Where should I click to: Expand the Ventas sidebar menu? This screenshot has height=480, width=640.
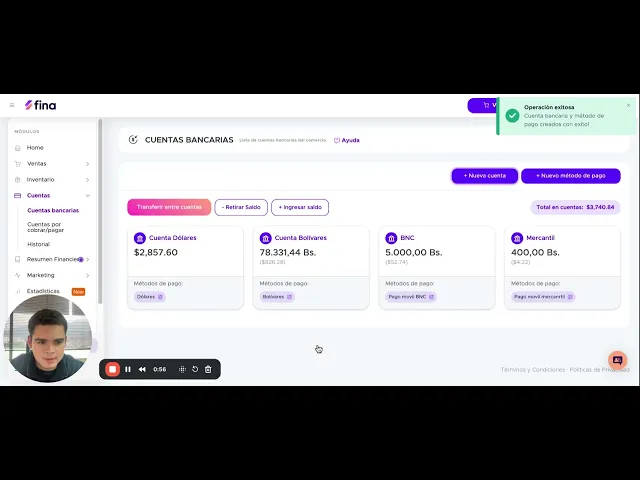tap(52, 164)
